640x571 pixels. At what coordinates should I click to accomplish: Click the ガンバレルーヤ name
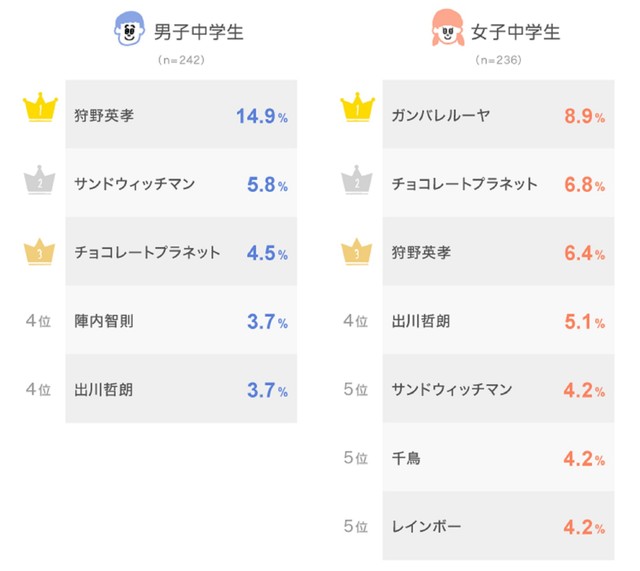point(441,116)
